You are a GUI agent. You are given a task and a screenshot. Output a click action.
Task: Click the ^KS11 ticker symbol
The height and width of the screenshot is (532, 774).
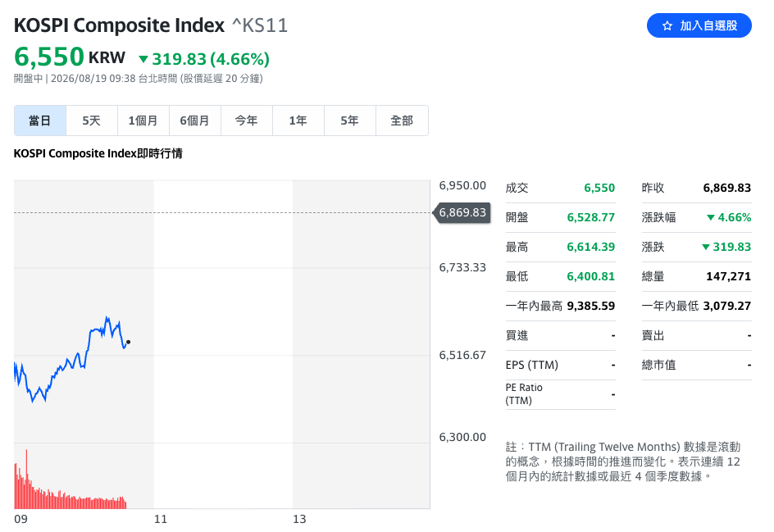tap(260, 25)
